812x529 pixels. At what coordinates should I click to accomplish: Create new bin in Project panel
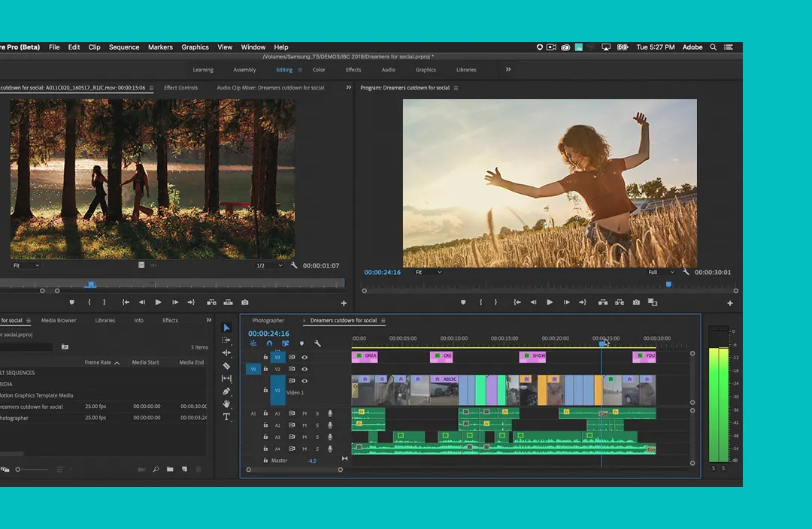coord(170,470)
